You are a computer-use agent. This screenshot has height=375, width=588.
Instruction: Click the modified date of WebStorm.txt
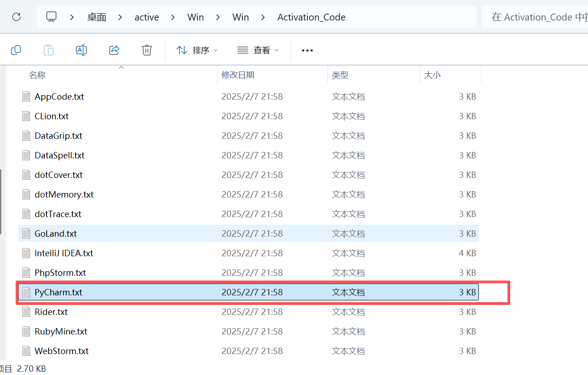point(252,351)
